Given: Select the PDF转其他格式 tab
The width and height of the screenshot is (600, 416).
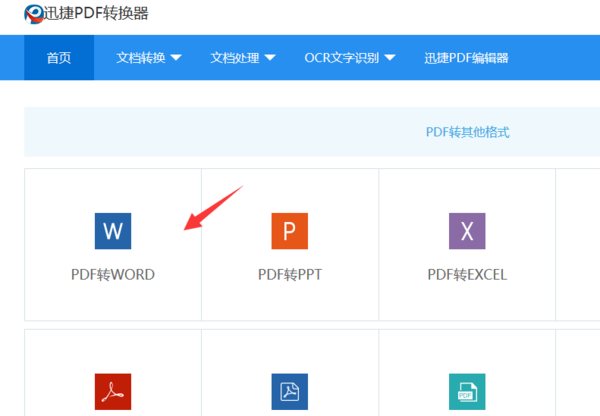Looking at the screenshot, I should (x=468, y=132).
